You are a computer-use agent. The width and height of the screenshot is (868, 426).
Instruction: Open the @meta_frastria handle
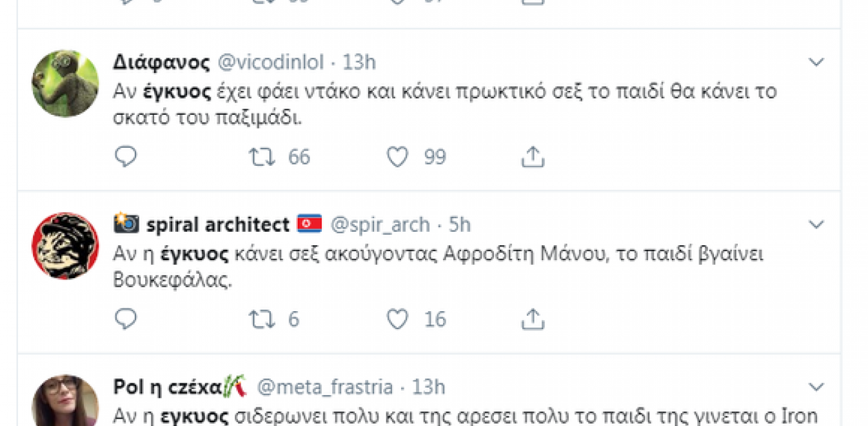coord(325,387)
